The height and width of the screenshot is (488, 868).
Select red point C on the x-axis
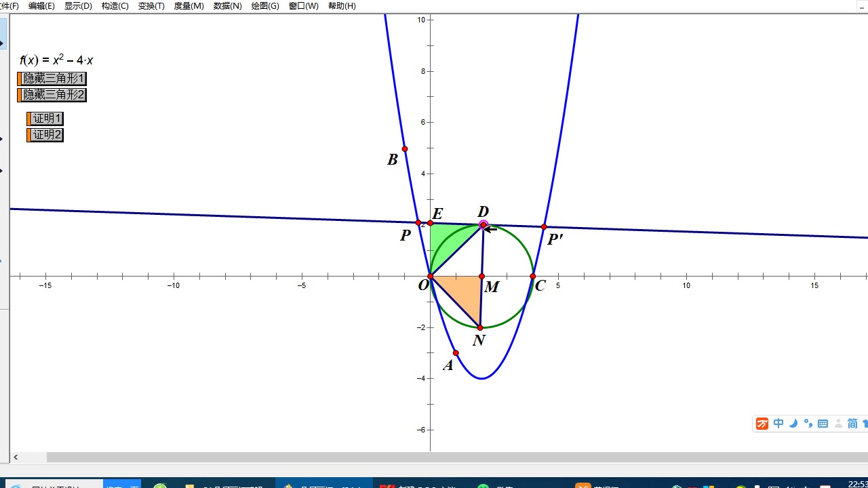[533, 277]
